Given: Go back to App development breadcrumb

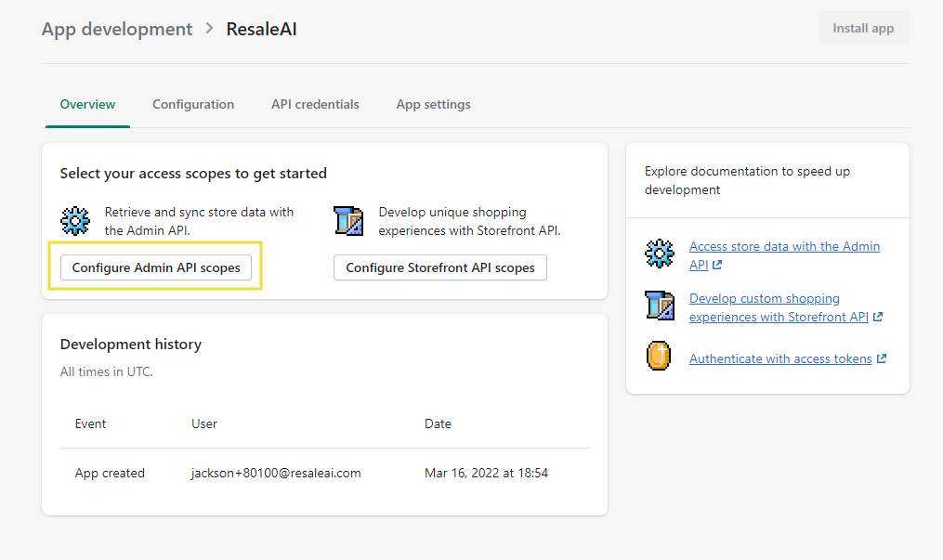Looking at the screenshot, I should tap(117, 29).
